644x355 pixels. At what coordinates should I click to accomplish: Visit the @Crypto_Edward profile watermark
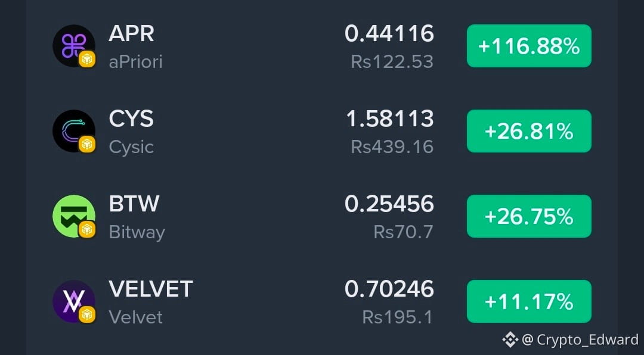[580, 340]
